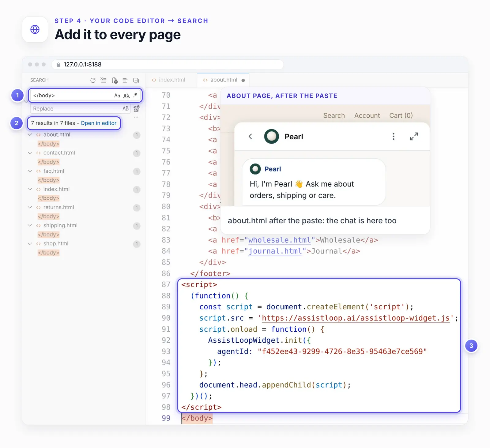490x448 pixels.
Task: Toggle Preserve Case (AB) in replace
Action: coord(126,108)
